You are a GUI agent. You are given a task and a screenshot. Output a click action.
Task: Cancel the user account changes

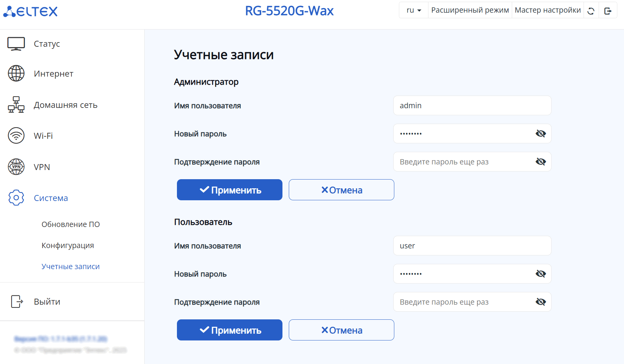pos(341,330)
